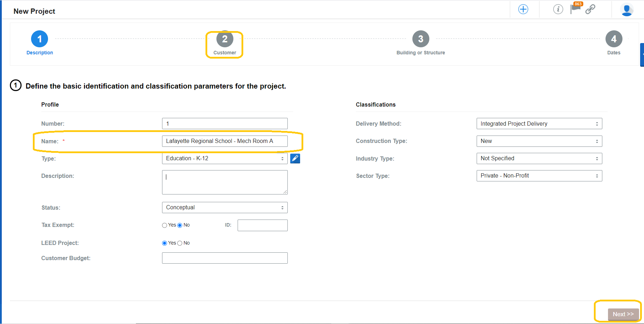Go to step 3 Building or Structure

tap(421, 43)
